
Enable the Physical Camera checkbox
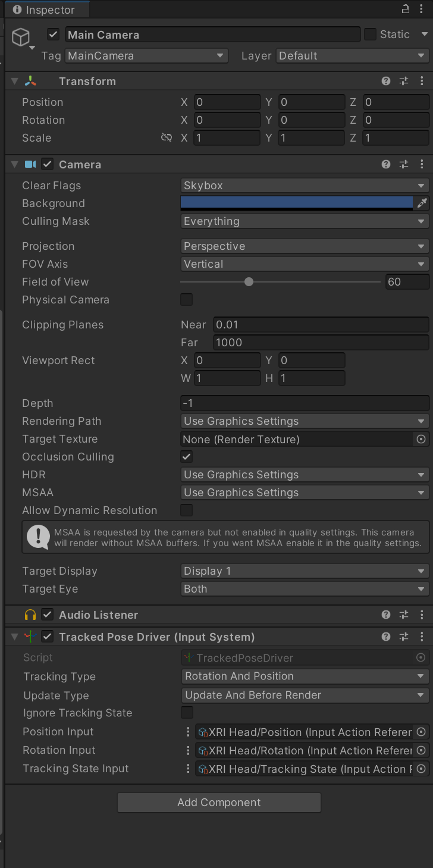[x=187, y=299]
